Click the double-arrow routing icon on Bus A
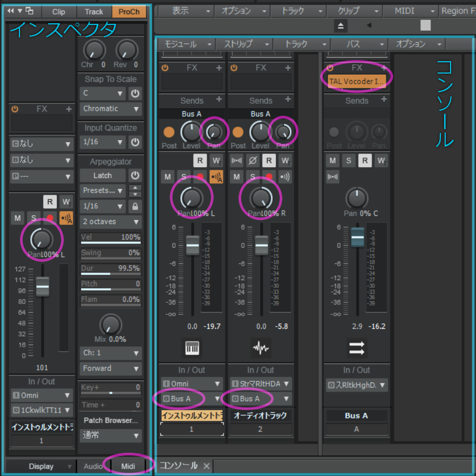The image size is (476, 476). (357, 348)
